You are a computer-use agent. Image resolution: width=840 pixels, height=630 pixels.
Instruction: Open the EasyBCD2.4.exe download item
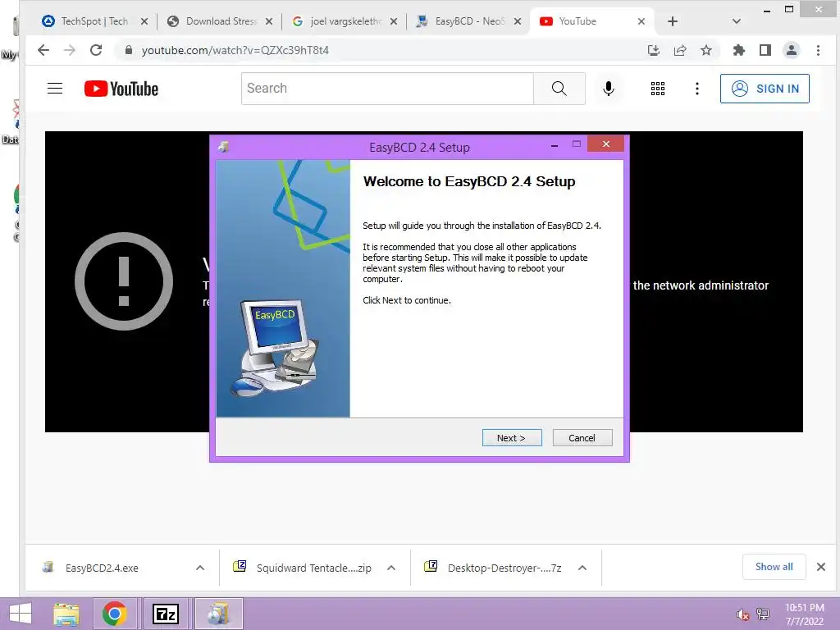(102, 568)
